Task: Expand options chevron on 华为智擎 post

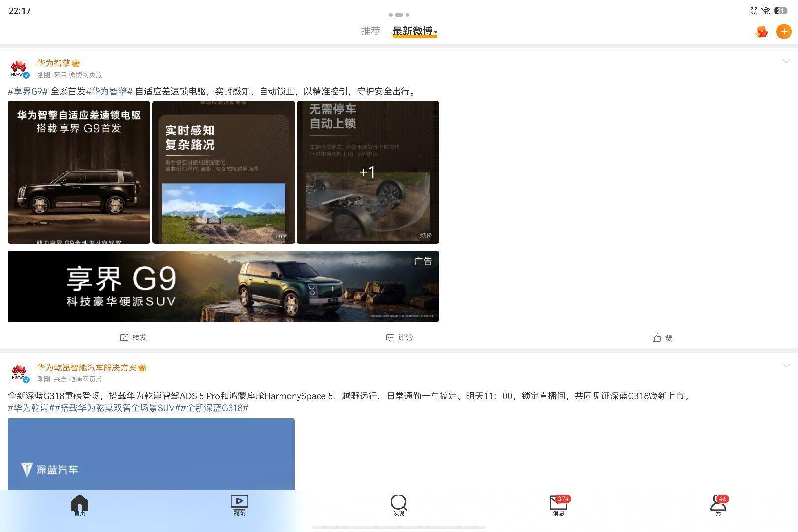Action: click(786, 61)
